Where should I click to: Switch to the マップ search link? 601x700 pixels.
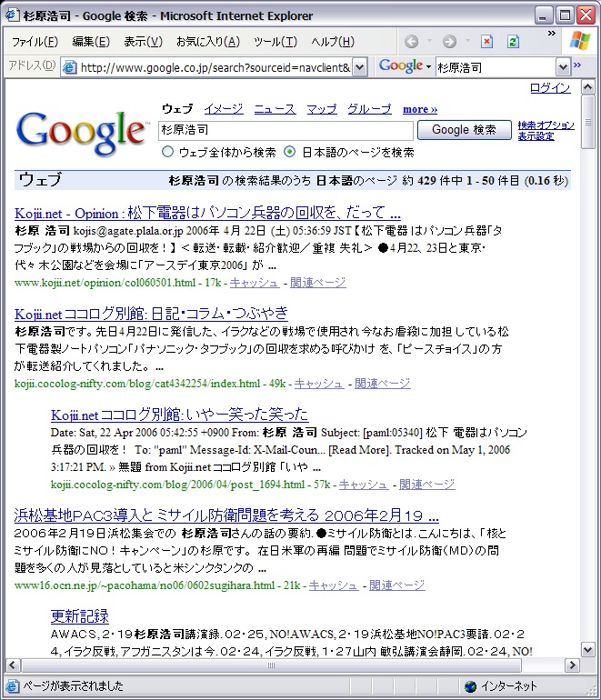(x=322, y=109)
